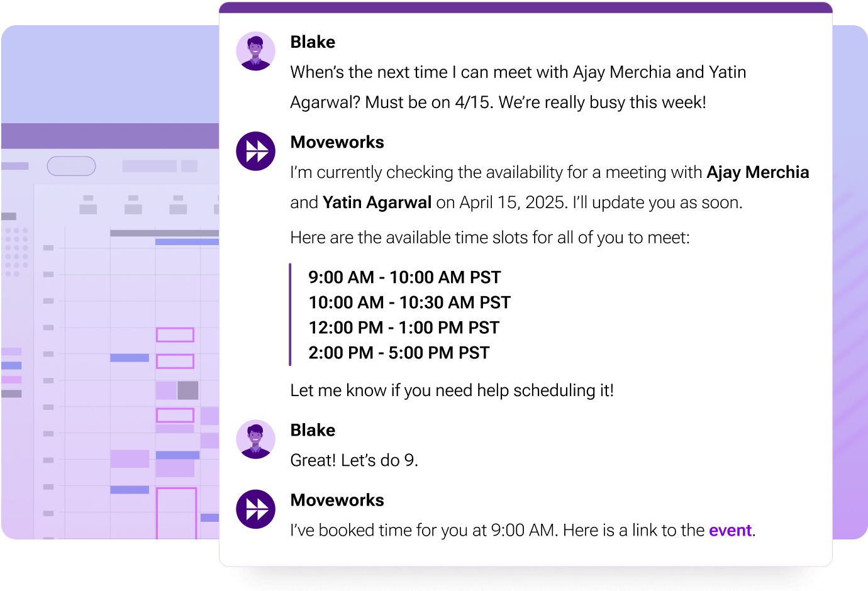Pick the 12:00 PM - 1:00 PM PST slot
Image resolution: width=868 pixels, height=591 pixels.
pyautogui.click(x=404, y=328)
